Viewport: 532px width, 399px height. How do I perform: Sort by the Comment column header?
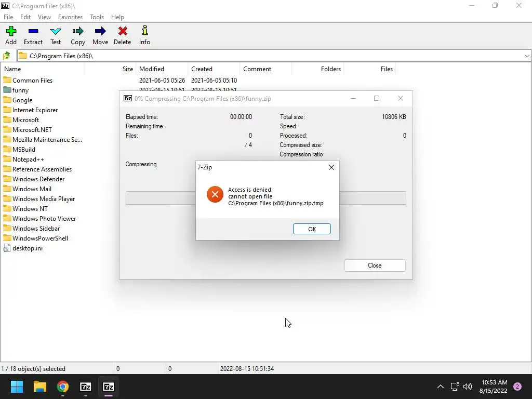click(265, 69)
